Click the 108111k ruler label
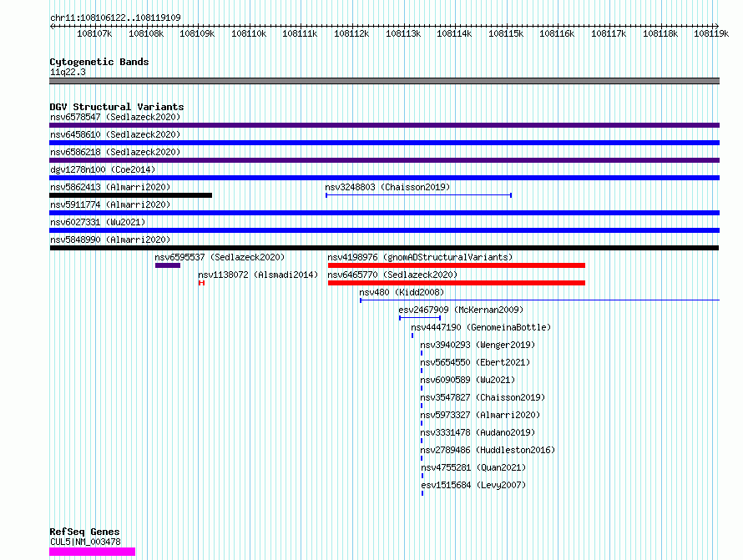This screenshot has width=743, height=560. [x=300, y=33]
